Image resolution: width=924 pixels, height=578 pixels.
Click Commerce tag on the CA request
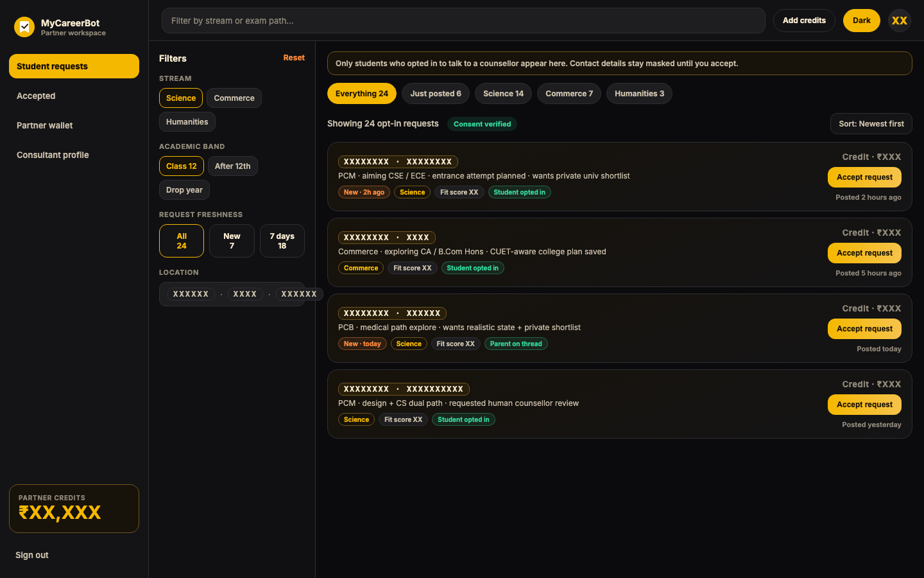click(361, 268)
